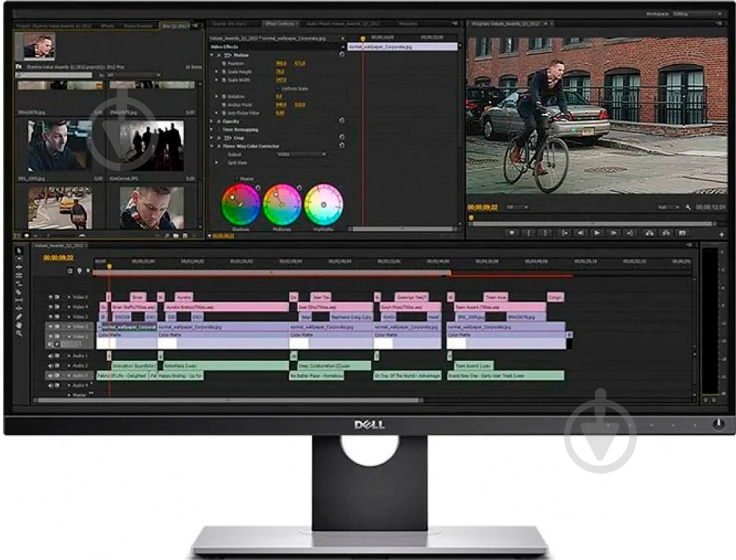
Task: Click the Mark In bracket icon
Action: pos(530,232)
